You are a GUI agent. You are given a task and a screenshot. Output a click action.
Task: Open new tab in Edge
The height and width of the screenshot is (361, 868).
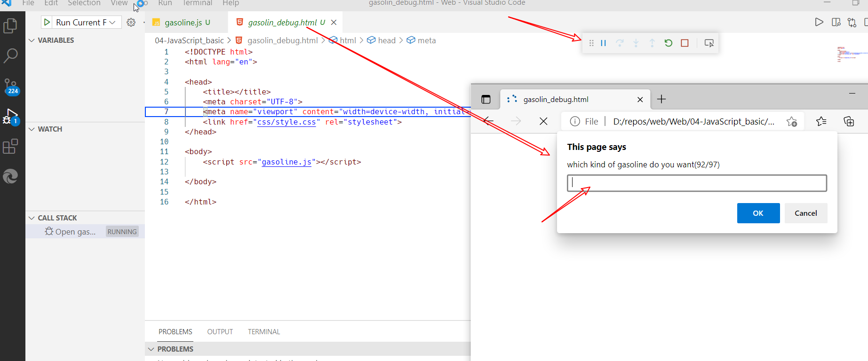[x=661, y=99]
